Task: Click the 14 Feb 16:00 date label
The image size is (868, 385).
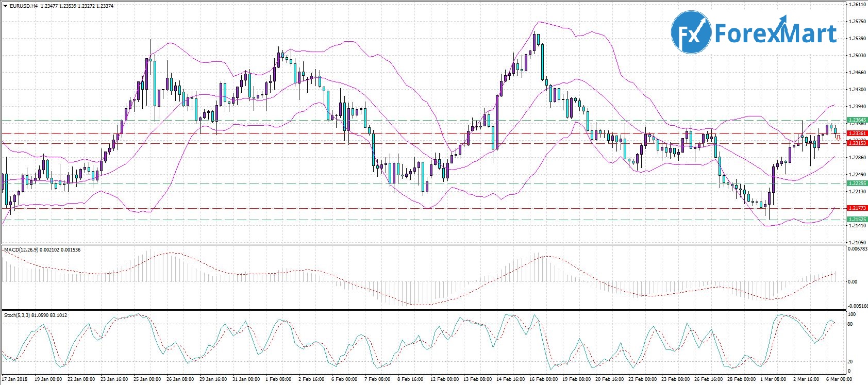Action: pos(510,379)
